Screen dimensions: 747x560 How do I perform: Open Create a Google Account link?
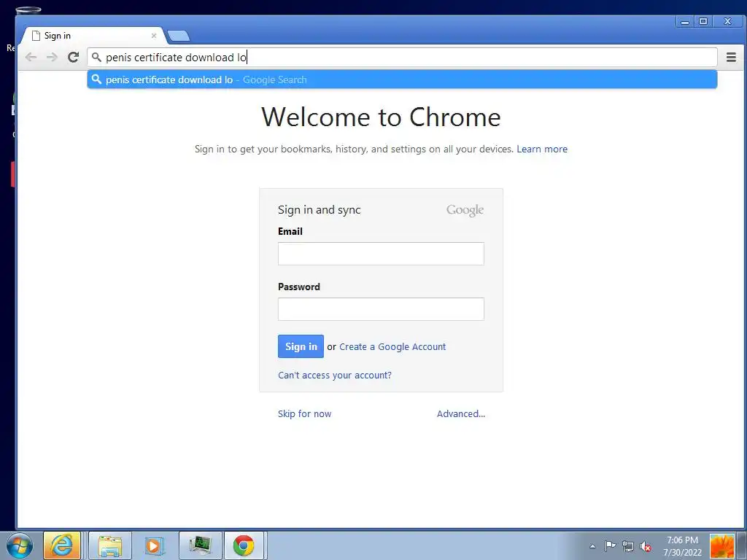392,347
